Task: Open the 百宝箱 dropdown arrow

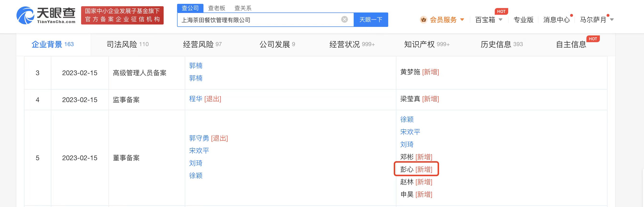Action: click(x=501, y=19)
